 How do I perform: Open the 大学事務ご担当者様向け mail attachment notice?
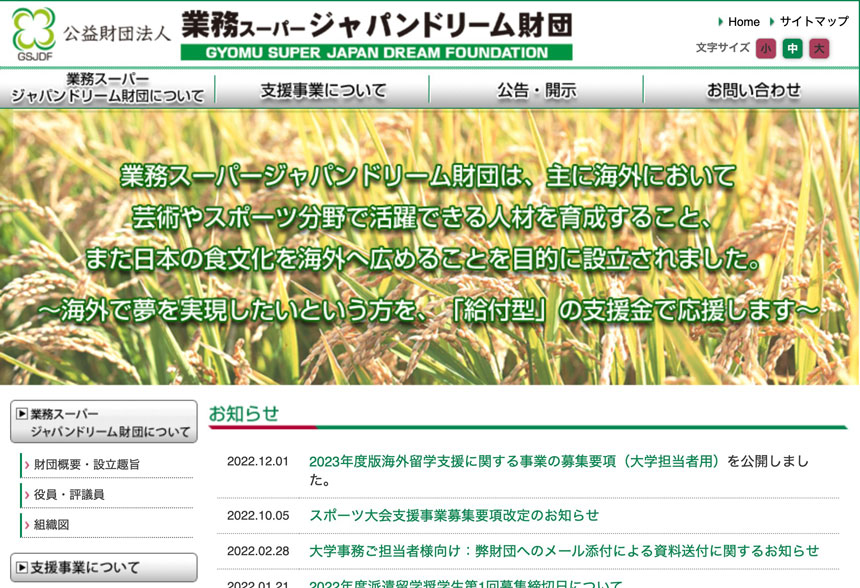click(564, 551)
